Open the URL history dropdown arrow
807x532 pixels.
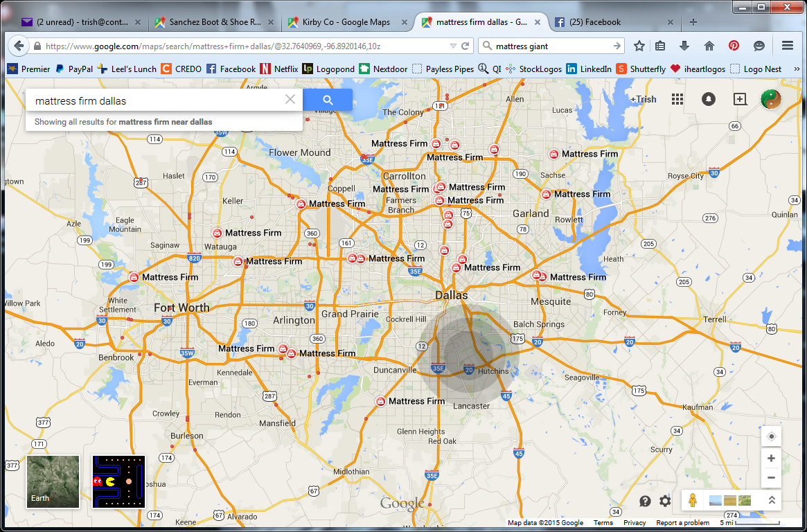click(453, 46)
